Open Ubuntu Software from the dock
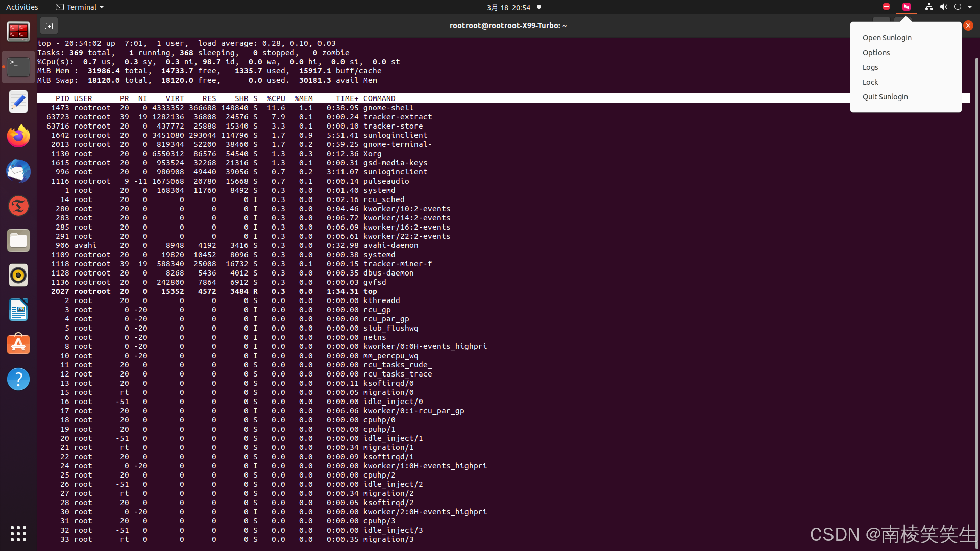Screen dimensions: 980x551 tap(18, 344)
